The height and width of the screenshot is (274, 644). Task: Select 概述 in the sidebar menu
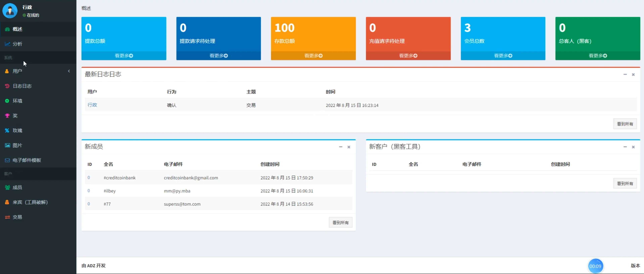[x=17, y=29]
